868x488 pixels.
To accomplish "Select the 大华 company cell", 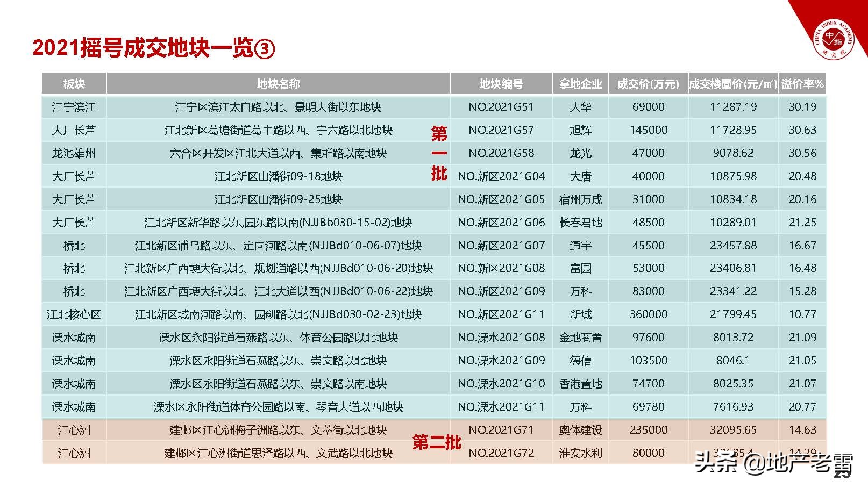I will pyautogui.click(x=581, y=107).
